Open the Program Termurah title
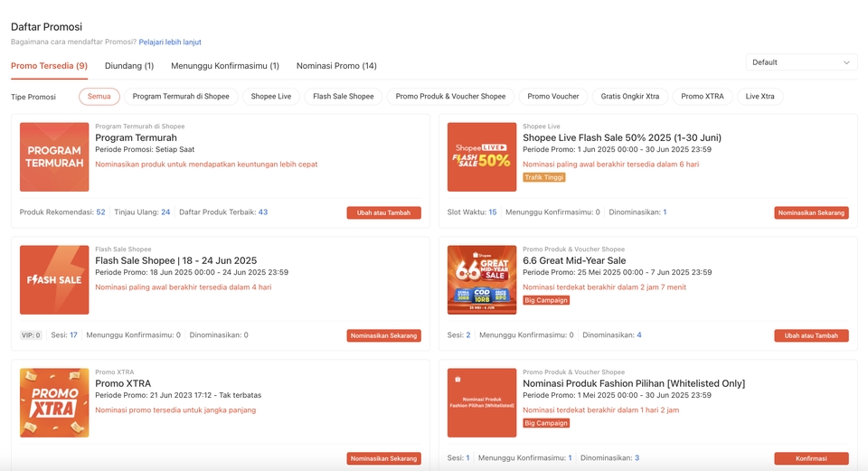Screen dimensions: 868x471 [x=137, y=137]
